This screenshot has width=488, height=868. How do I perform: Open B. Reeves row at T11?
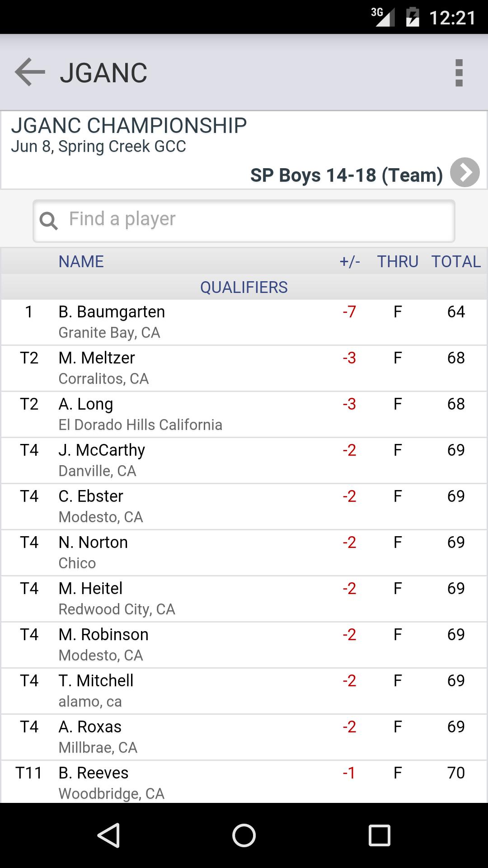pos(244,782)
